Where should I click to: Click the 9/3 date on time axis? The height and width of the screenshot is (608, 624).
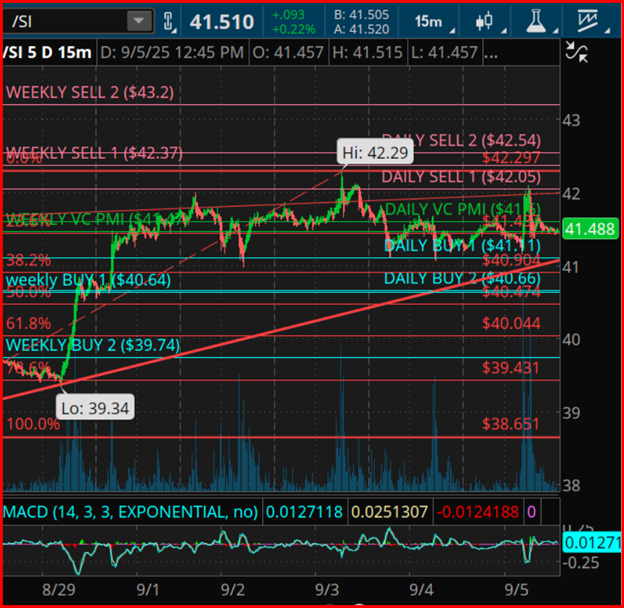327,590
